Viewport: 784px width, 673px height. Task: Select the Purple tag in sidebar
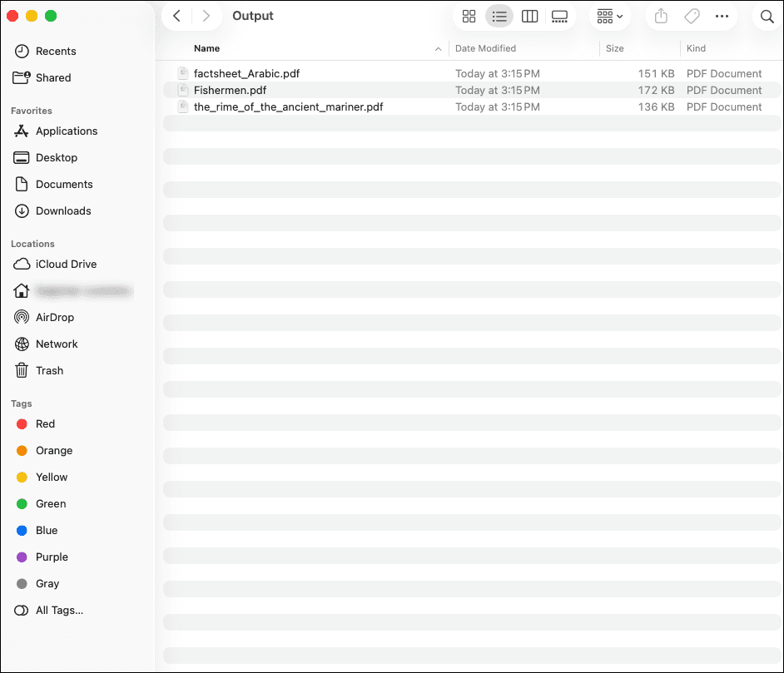click(x=52, y=557)
